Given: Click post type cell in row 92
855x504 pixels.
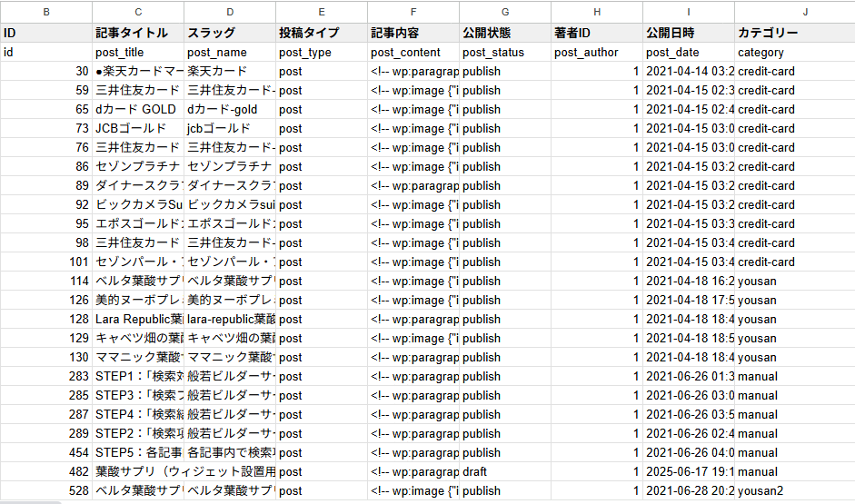Looking at the screenshot, I should tap(321, 205).
